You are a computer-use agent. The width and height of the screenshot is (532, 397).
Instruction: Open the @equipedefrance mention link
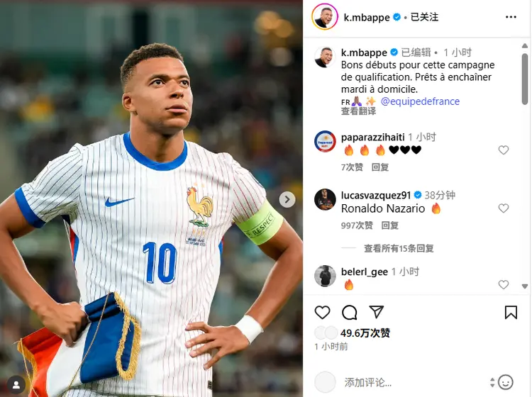(420, 101)
